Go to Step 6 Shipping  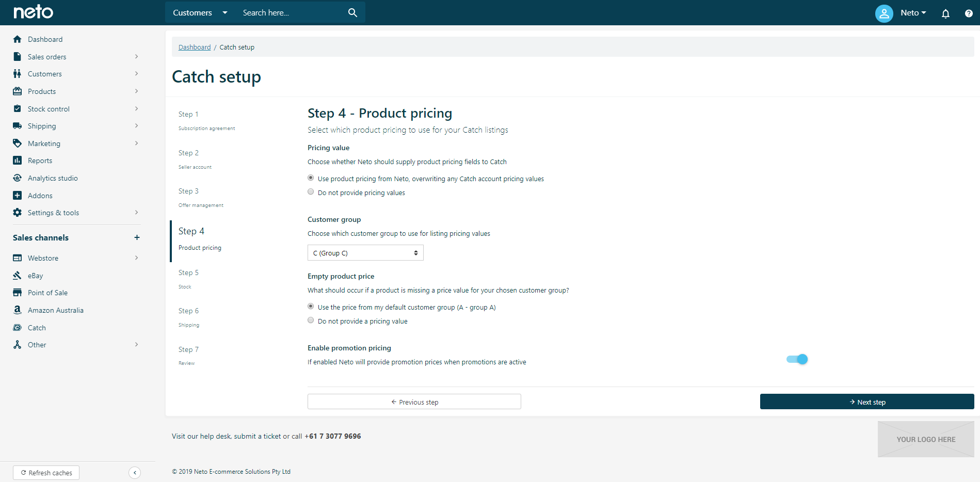coord(189,317)
